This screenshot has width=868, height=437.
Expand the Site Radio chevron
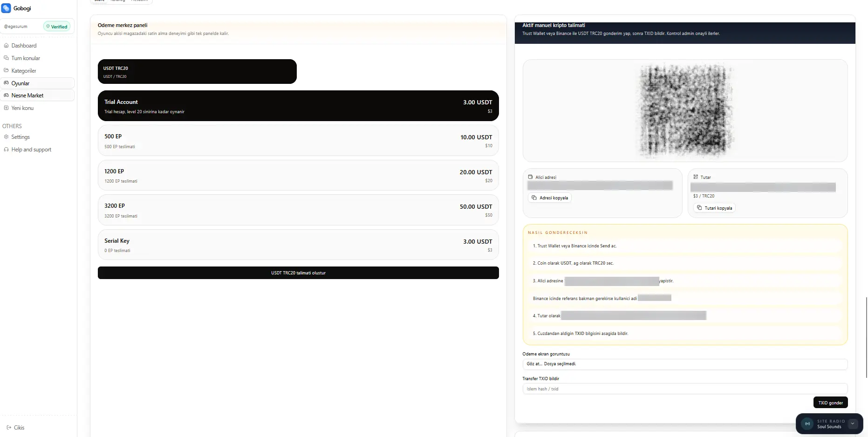pos(853,424)
